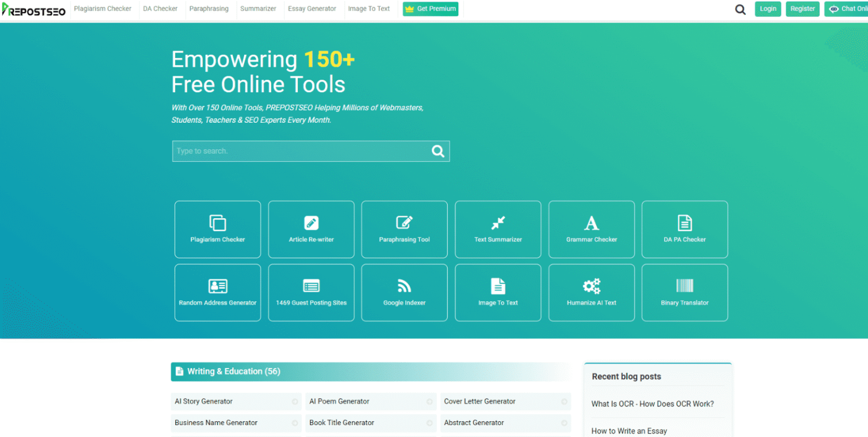Select the Image To Text tool tile

coord(498,292)
